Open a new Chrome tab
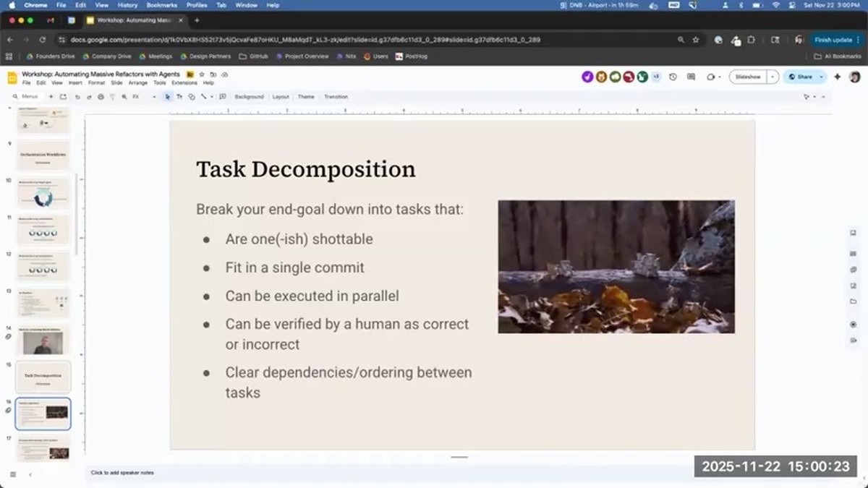 click(197, 20)
